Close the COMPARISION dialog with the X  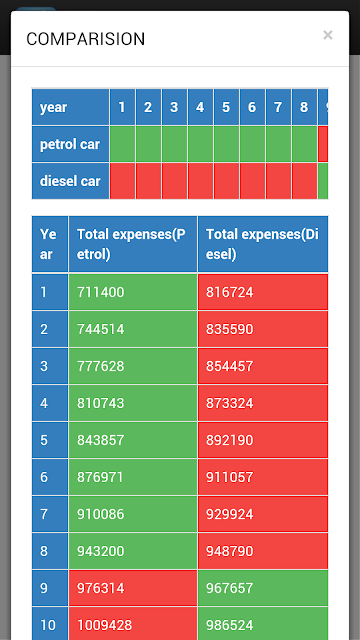327,35
